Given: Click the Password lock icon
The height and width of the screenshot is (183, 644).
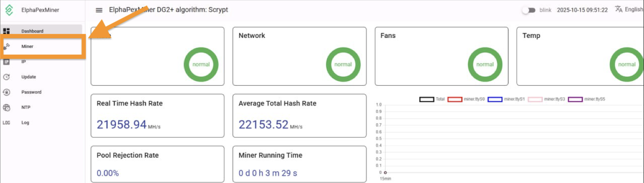Looking at the screenshot, I should pos(6,92).
